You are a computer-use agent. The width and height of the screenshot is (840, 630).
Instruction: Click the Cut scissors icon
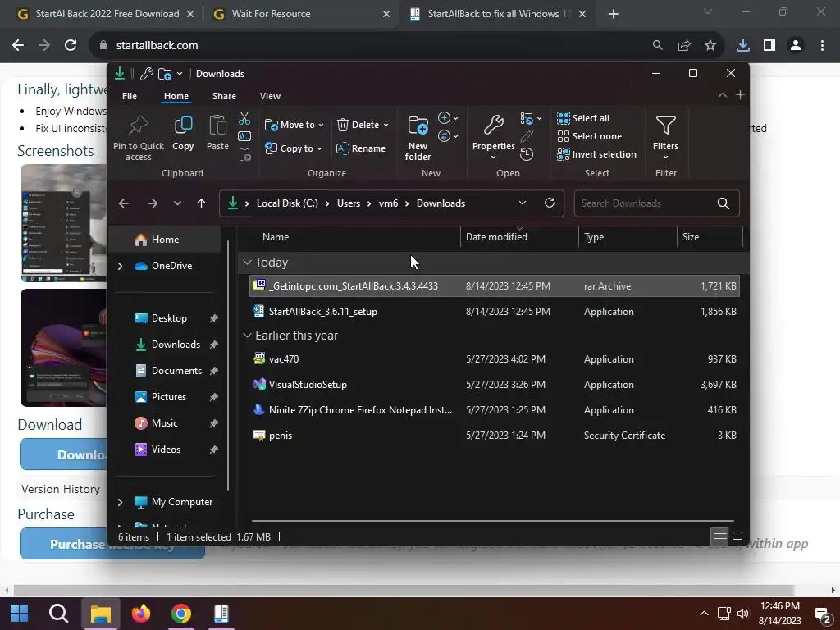244,118
